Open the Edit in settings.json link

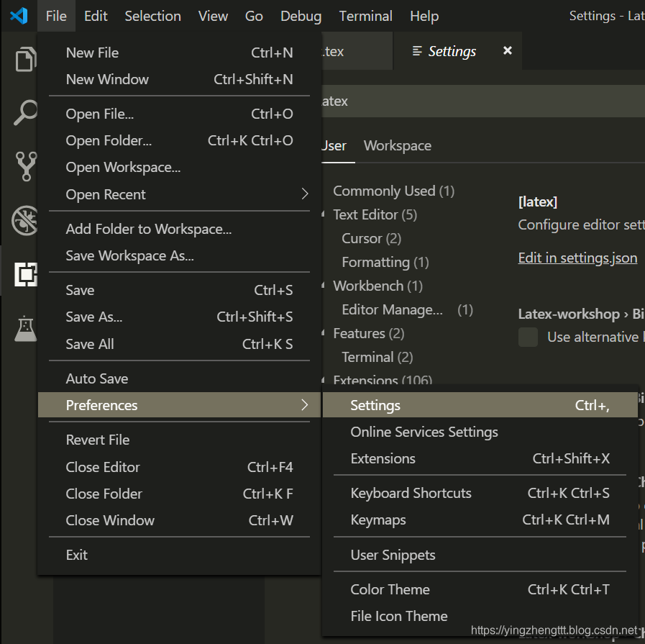pyautogui.click(x=577, y=258)
